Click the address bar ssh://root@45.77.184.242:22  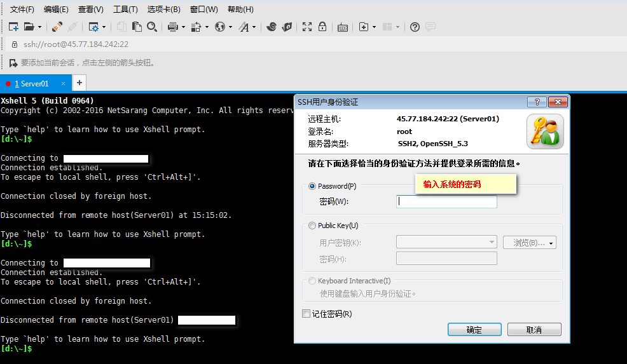[x=76, y=44]
